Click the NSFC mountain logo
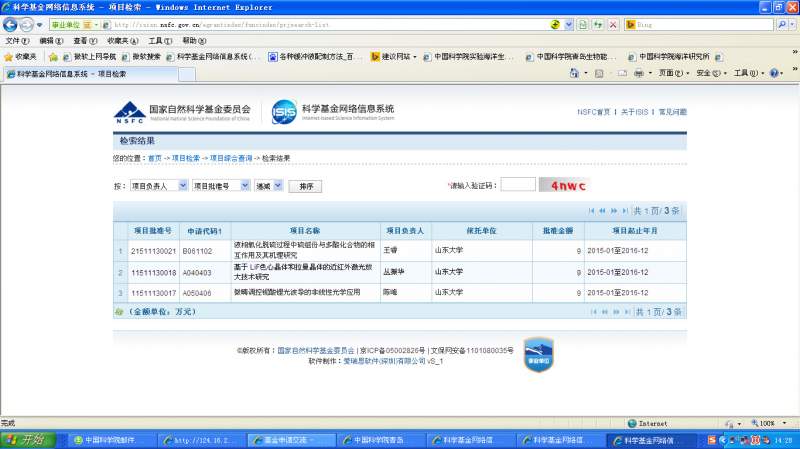This screenshot has height=449, width=800. click(x=129, y=112)
